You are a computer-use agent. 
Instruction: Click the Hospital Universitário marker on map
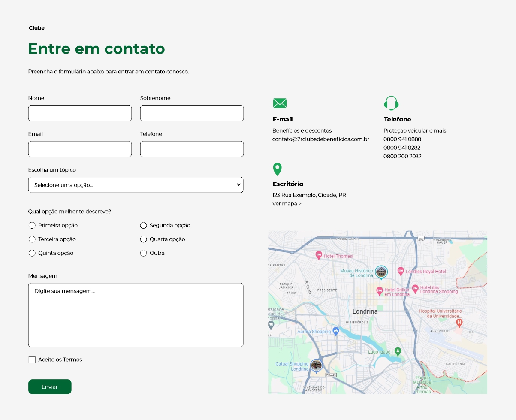(459, 322)
